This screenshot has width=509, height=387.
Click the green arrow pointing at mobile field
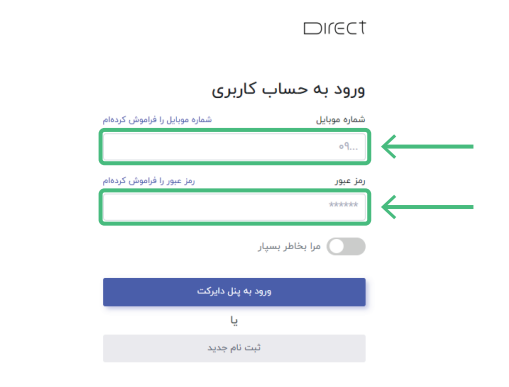click(427, 146)
